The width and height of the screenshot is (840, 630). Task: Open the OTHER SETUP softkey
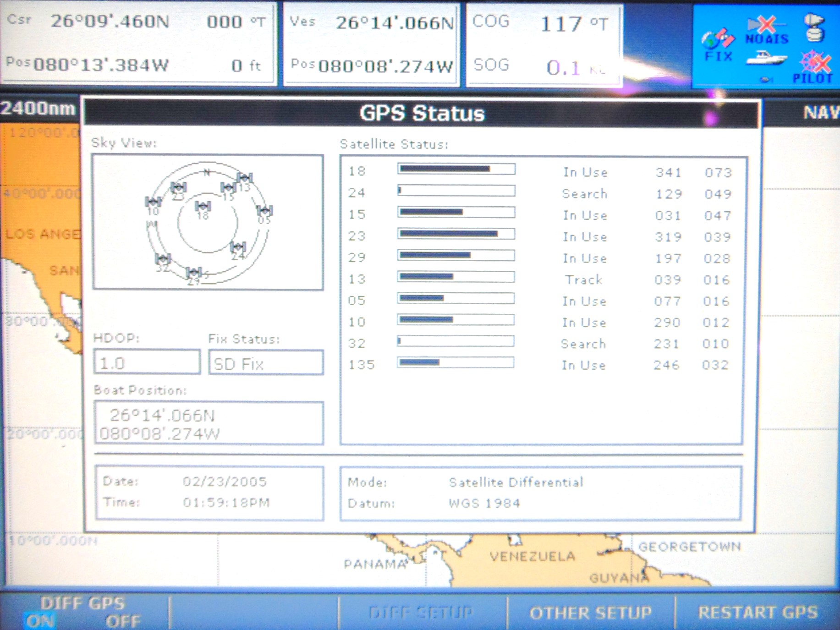[x=590, y=613]
